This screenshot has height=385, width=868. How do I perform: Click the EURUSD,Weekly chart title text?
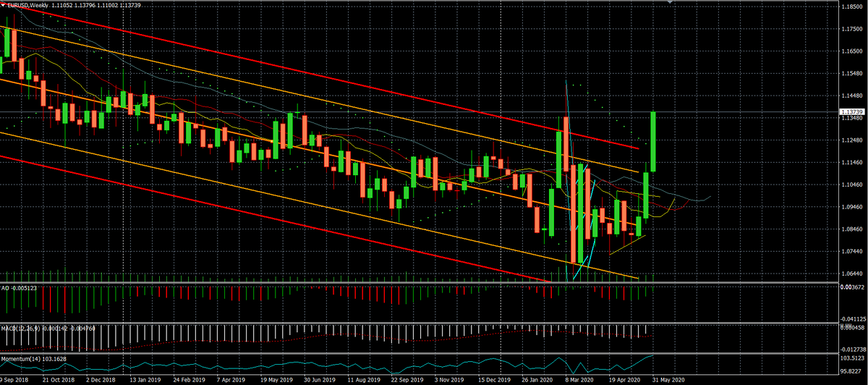click(x=28, y=4)
